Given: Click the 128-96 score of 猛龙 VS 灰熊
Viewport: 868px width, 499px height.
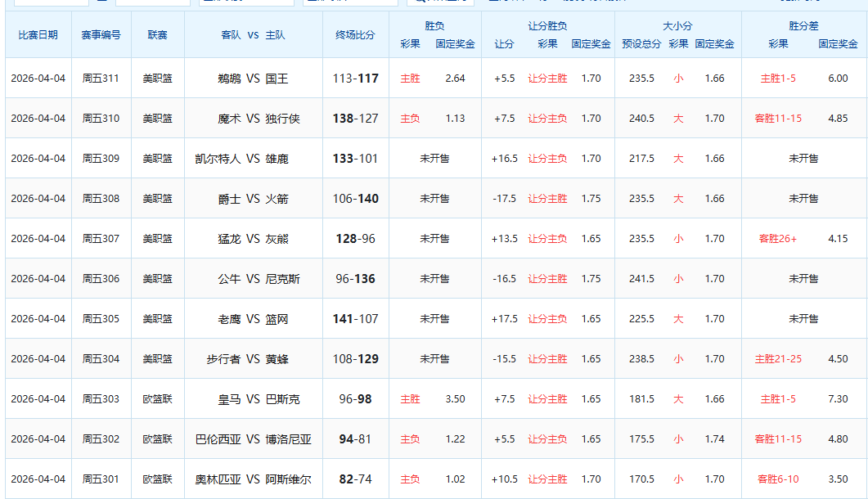Looking at the screenshot, I should click(355, 239).
